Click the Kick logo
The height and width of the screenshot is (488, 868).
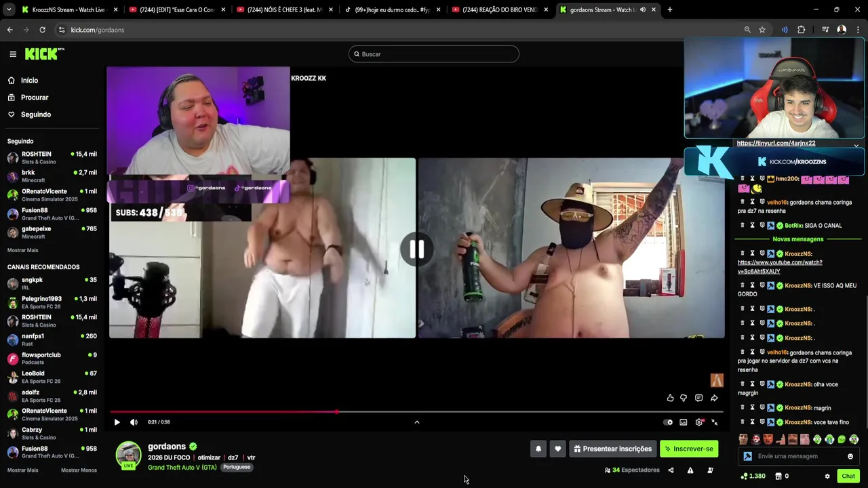pos(44,54)
